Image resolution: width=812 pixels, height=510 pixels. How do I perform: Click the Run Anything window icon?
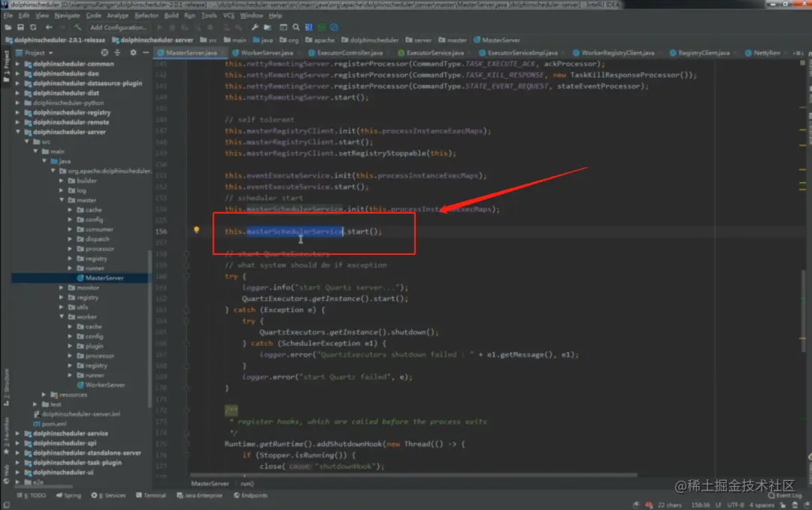283,27
